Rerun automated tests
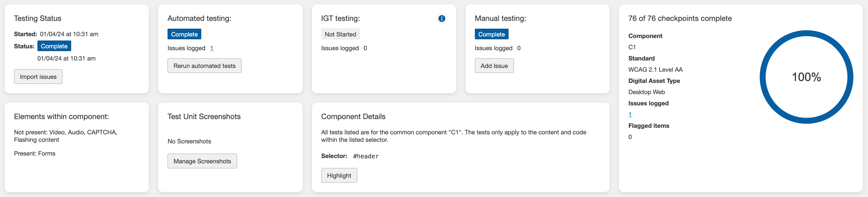868x197 pixels. tap(204, 66)
